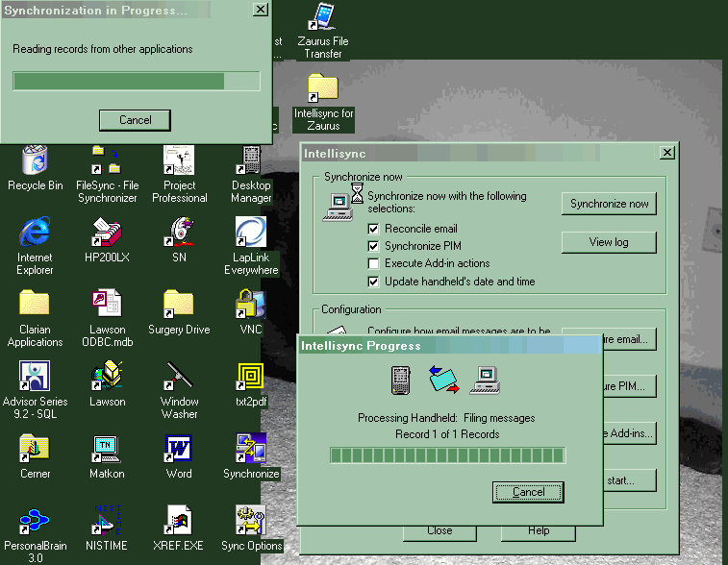The width and height of the screenshot is (728, 565).
Task: Open the Zaurus File Transfer shortcut
Action: pos(322,18)
